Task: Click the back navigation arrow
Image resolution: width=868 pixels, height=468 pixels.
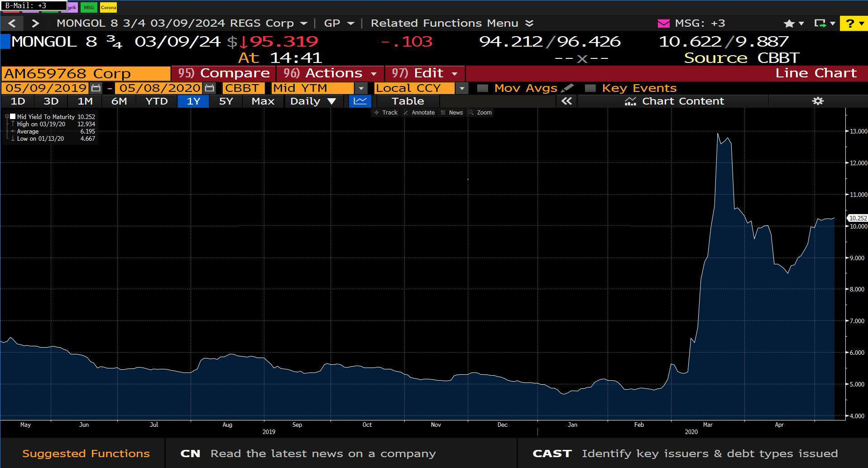Action: 12,24
